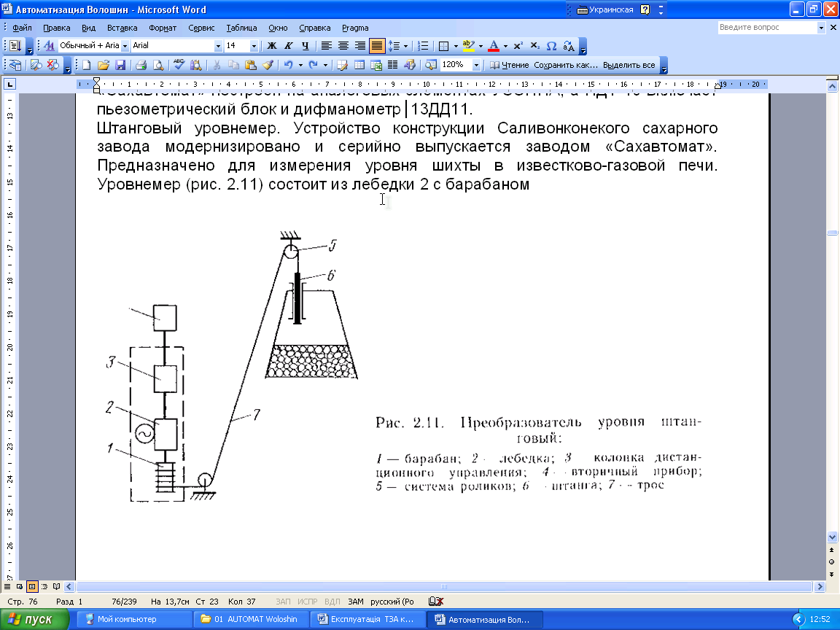Redo the last action
Viewport: 840px width, 630px height.
314,66
